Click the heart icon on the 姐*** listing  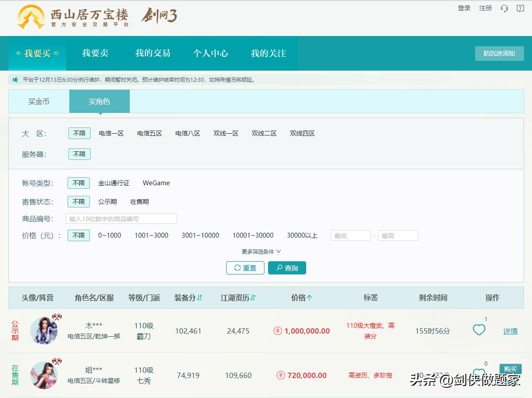(479, 372)
